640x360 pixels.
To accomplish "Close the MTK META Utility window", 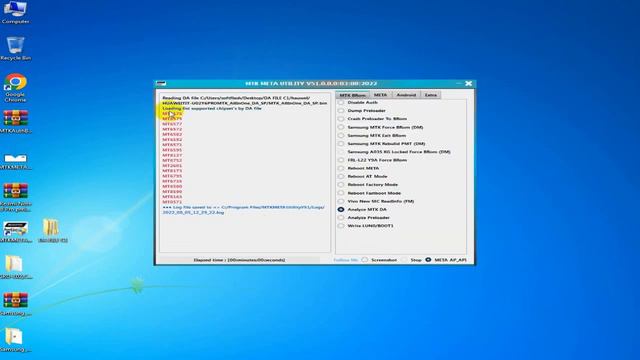I will click(x=469, y=83).
